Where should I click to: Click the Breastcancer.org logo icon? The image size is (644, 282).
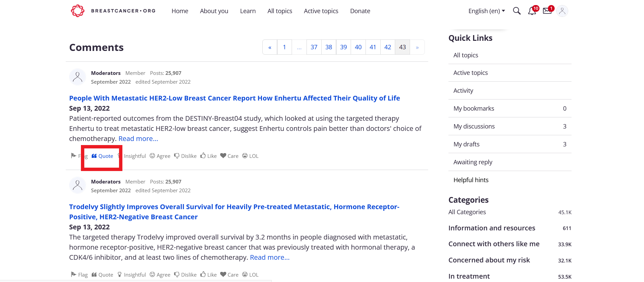[78, 11]
